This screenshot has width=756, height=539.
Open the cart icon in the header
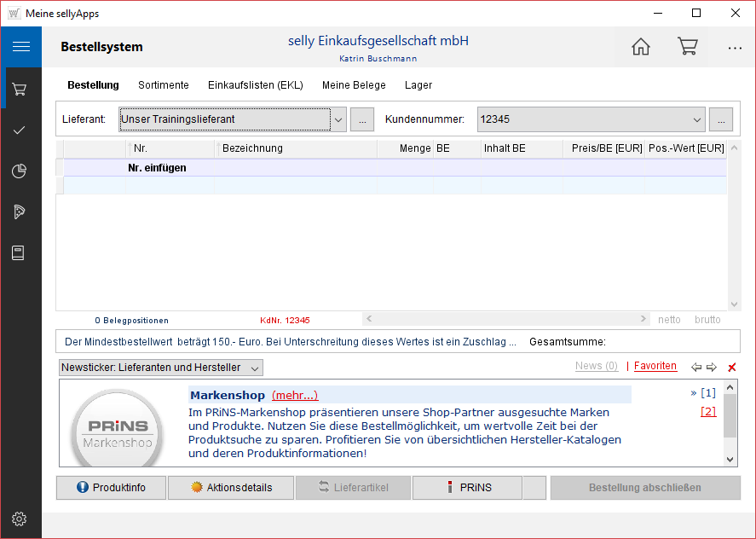pos(687,47)
